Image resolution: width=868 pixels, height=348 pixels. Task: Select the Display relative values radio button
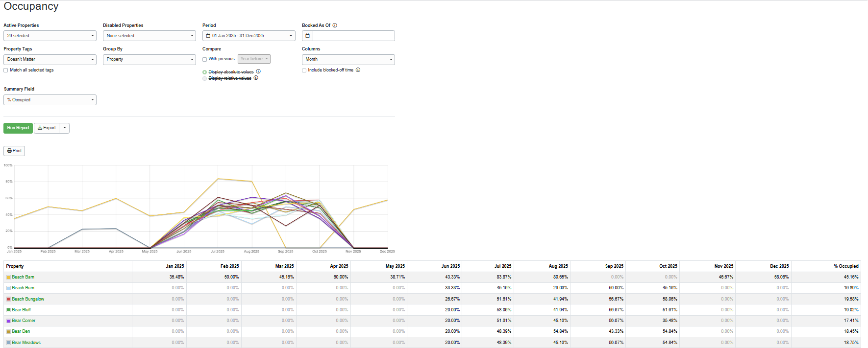click(x=204, y=78)
